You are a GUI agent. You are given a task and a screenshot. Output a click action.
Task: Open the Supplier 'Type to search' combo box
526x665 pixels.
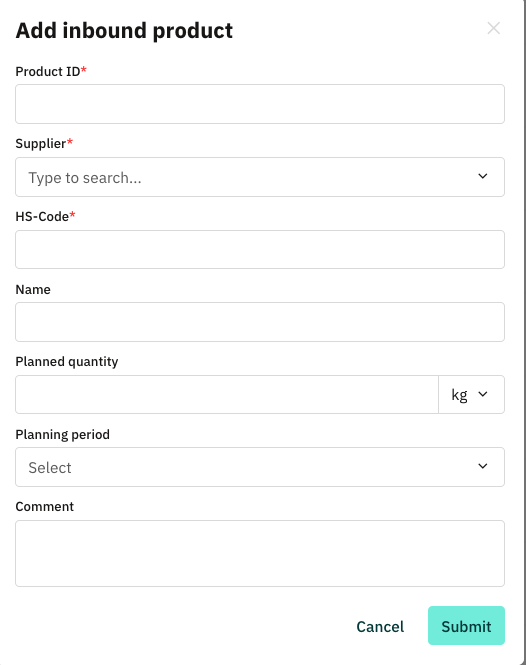tap(260, 177)
